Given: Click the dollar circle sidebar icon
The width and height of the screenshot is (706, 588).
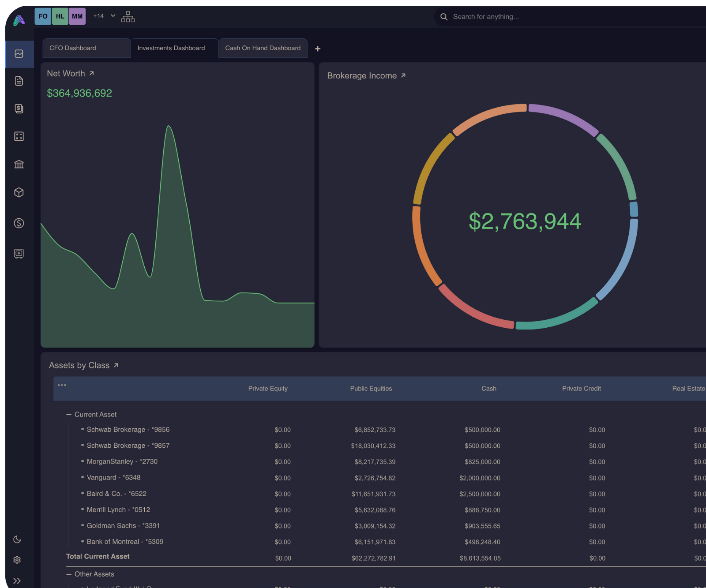Looking at the screenshot, I should point(19,223).
